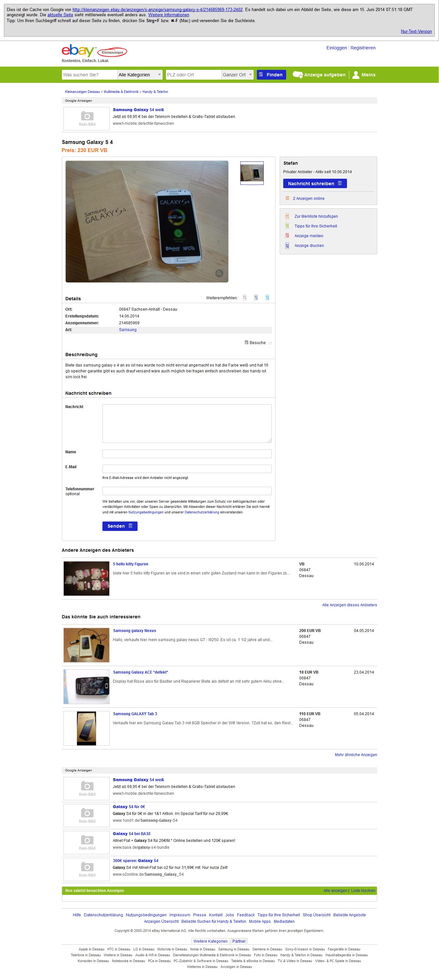Click the second share icon beside Weiterempfehlen
The height and width of the screenshot is (980, 439).
click(256, 298)
